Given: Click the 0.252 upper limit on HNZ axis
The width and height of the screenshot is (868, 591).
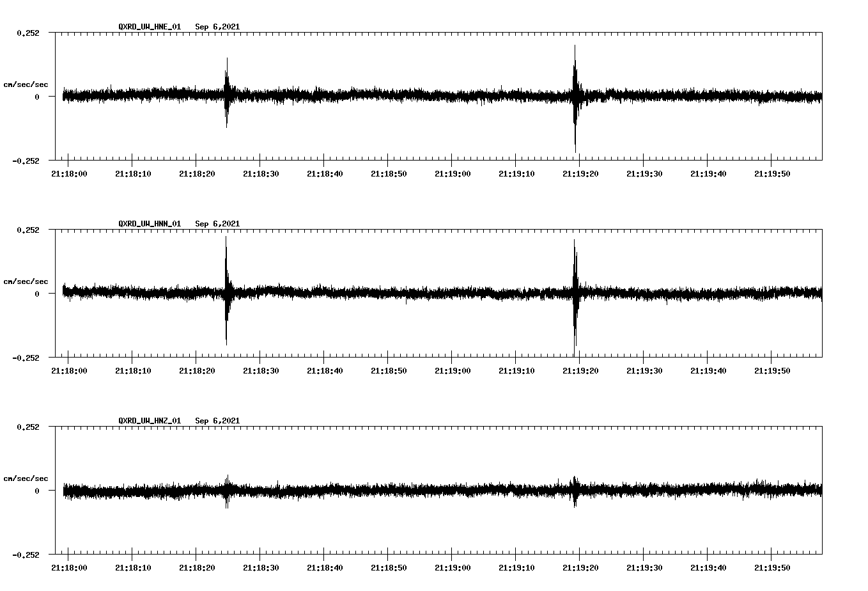Looking at the screenshot, I should 28,427.
